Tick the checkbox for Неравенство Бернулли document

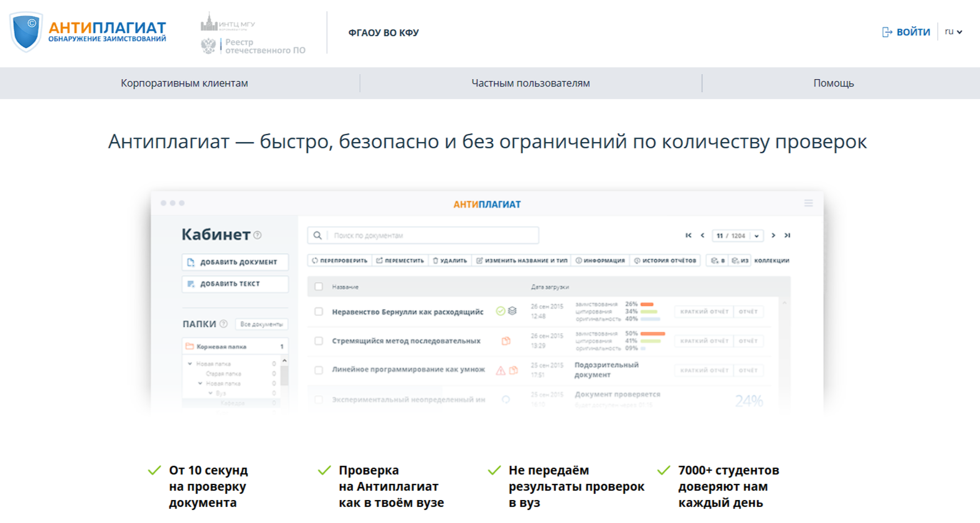point(319,311)
